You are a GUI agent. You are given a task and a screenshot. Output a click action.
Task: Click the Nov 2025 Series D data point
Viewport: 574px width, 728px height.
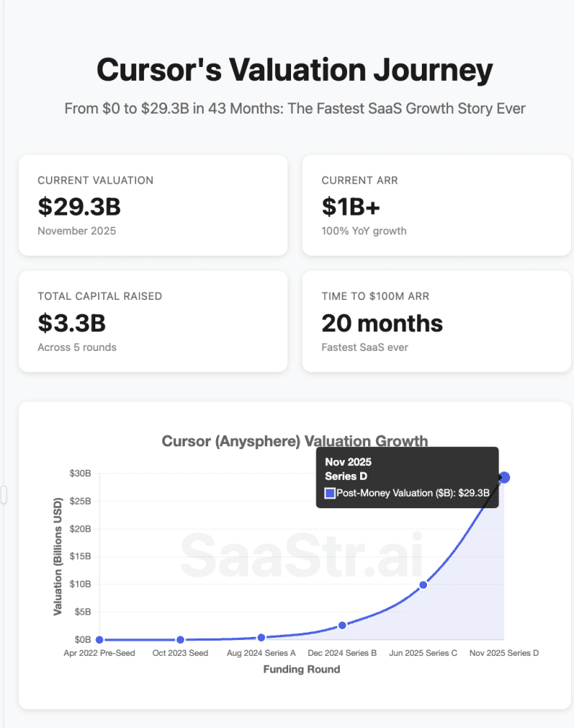504,478
